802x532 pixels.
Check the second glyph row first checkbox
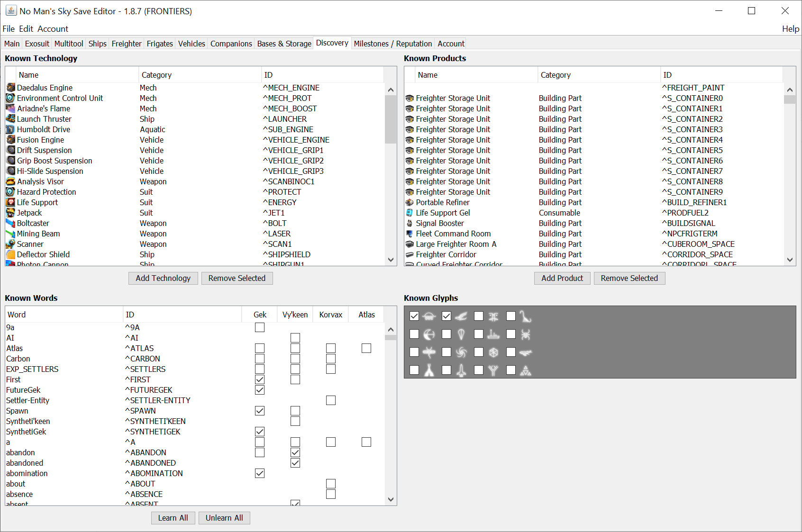point(414,334)
